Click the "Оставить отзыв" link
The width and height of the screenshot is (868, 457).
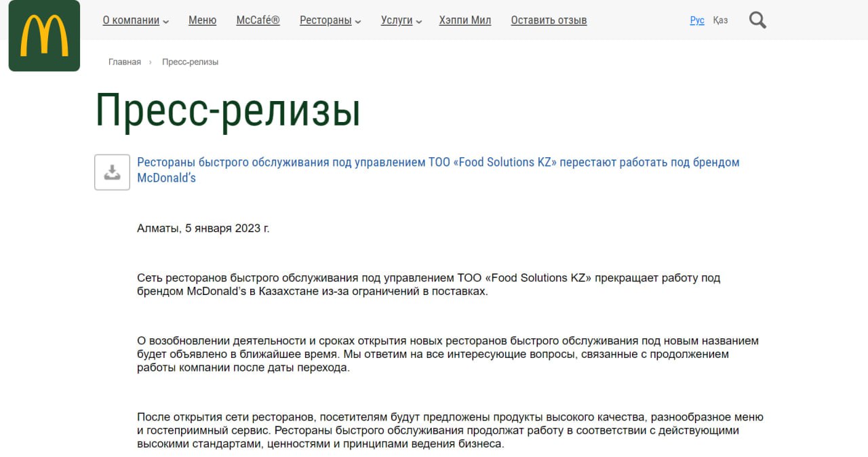click(549, 20)
